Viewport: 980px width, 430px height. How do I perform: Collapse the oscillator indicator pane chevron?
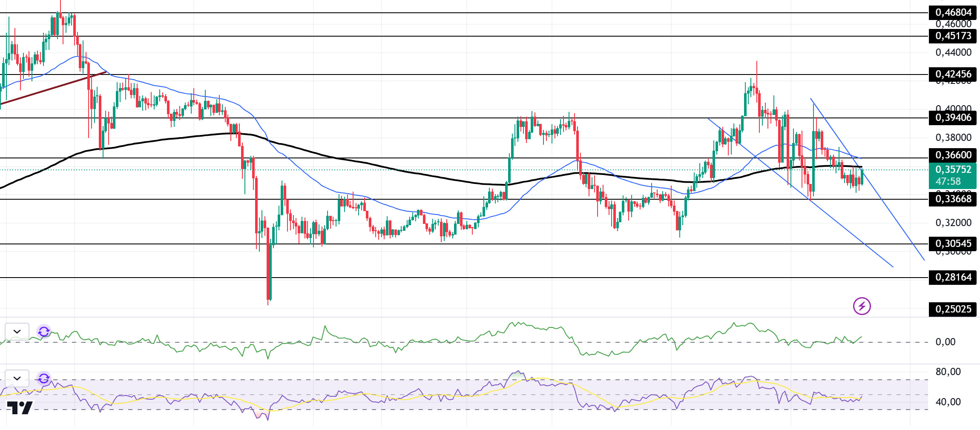17,331
